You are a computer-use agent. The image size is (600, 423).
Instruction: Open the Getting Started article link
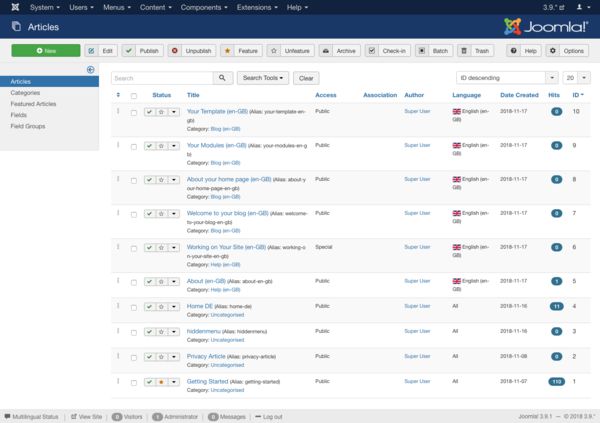click(207, 381)
